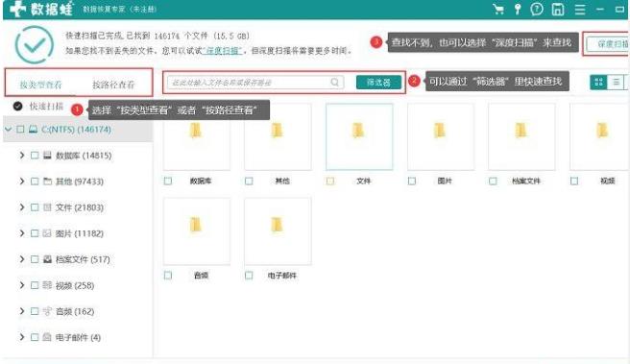630x364 pixels.
Task: Click the 图片 folder thumbnail
Action: 441,136
